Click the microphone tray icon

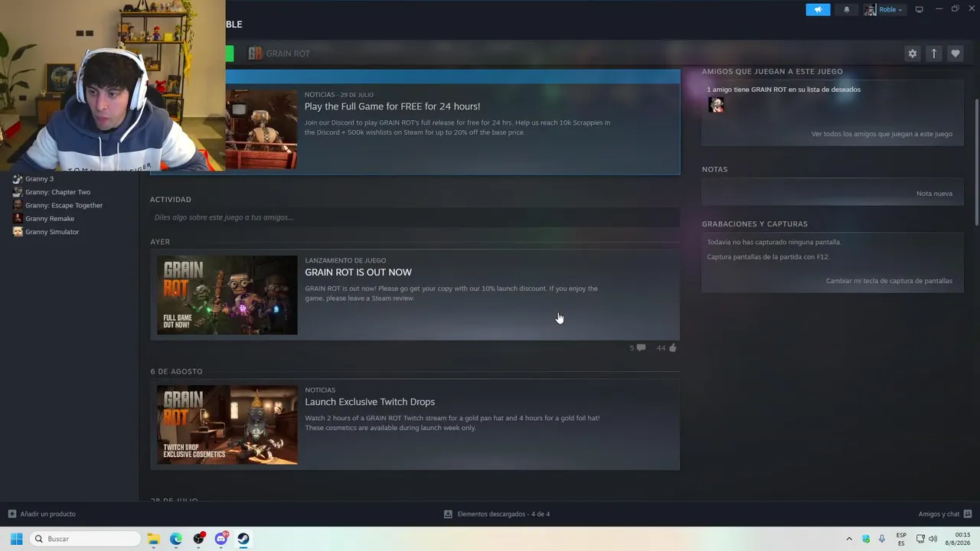coord(882,539)
